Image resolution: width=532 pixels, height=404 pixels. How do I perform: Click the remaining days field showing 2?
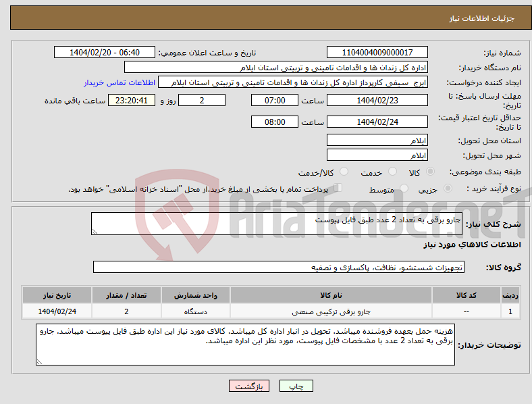pyautogui.click(x=202, y=100)
